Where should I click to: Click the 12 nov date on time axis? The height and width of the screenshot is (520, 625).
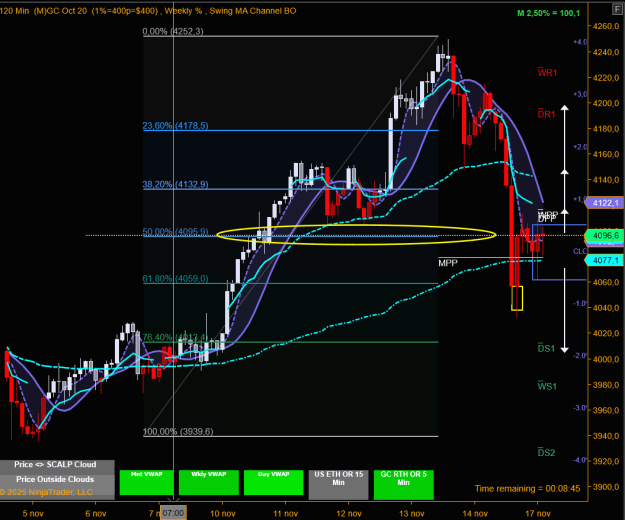349,514
